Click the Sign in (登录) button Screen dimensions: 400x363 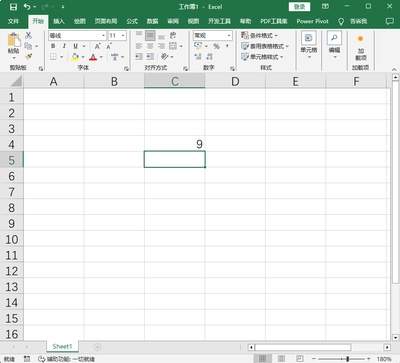(x=299, y=7)
